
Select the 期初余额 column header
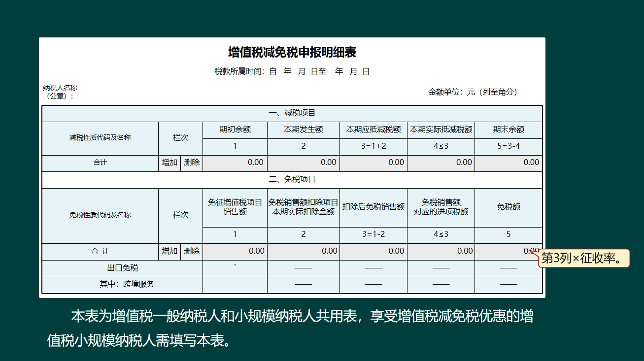click(x=235, y=130)
